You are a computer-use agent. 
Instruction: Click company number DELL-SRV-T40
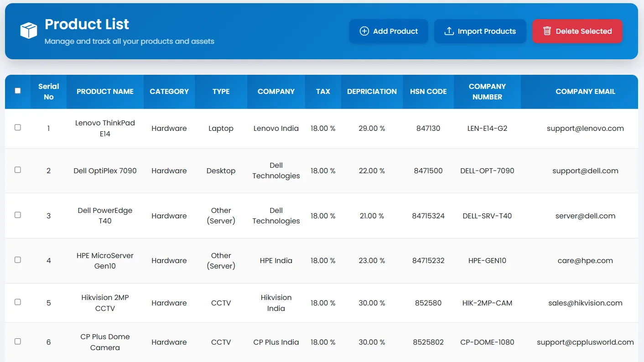click(x=487, y=216)
